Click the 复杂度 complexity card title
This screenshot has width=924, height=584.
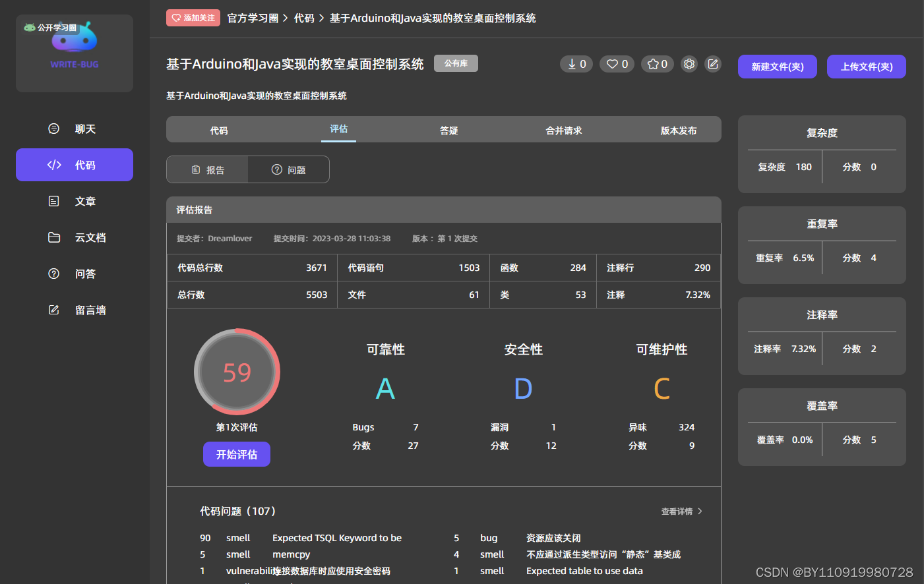pyautogui.click(x=822, y=132)
